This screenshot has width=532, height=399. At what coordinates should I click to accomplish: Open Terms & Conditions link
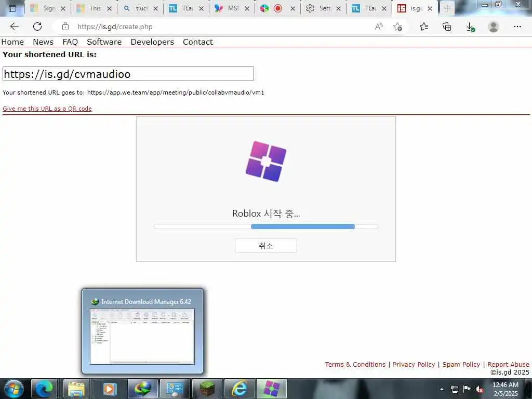[x=355, y=364]
